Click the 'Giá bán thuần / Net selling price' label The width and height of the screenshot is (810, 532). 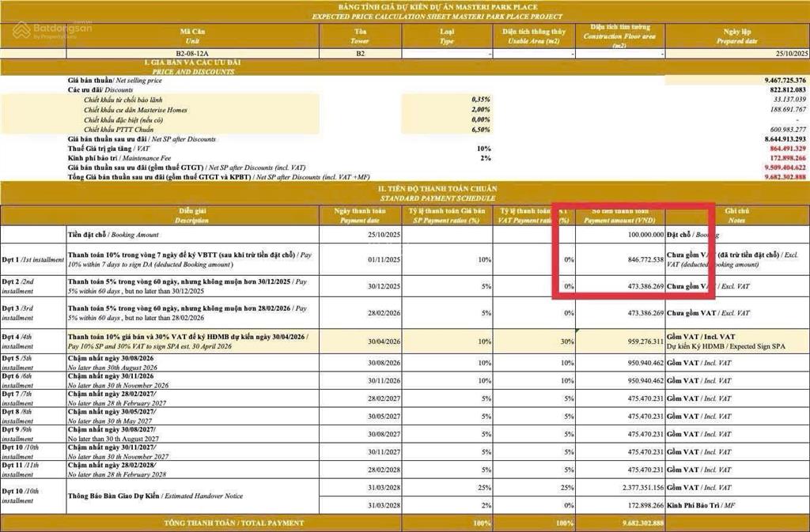click(115, 81)
